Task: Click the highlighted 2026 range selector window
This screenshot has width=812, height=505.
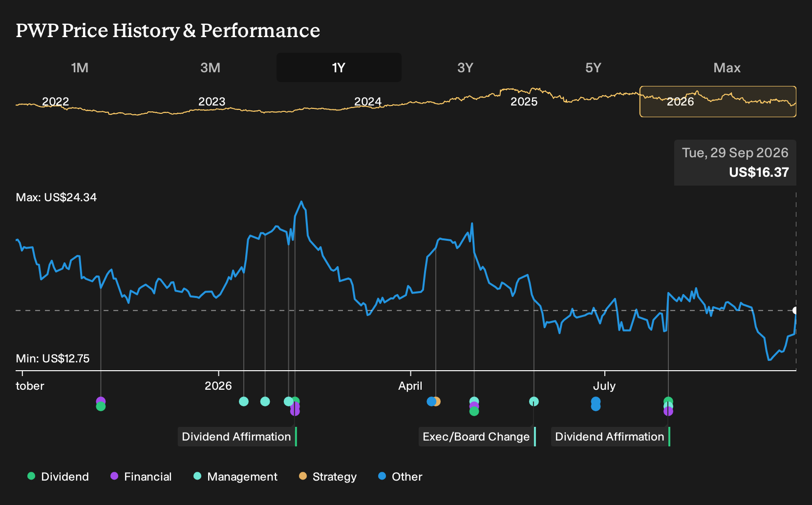Action: 718,102
